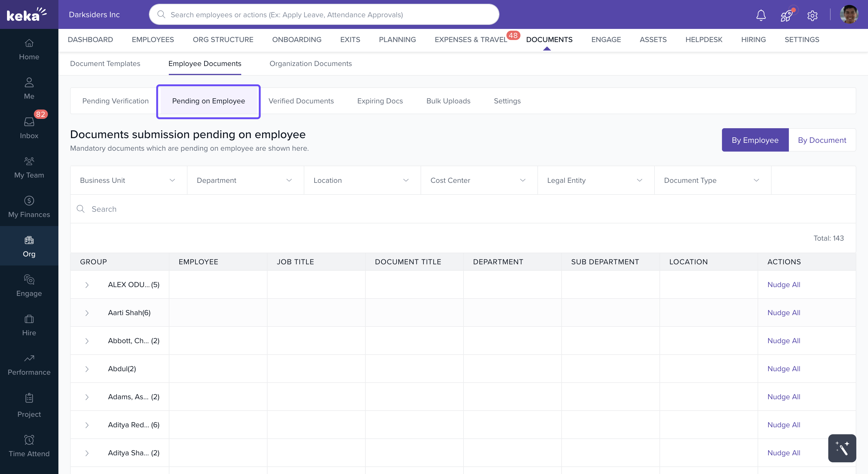Click Nudge All for ALEX ODU
868x474 pixels.
pyautogui.click(x=783, y=285)
